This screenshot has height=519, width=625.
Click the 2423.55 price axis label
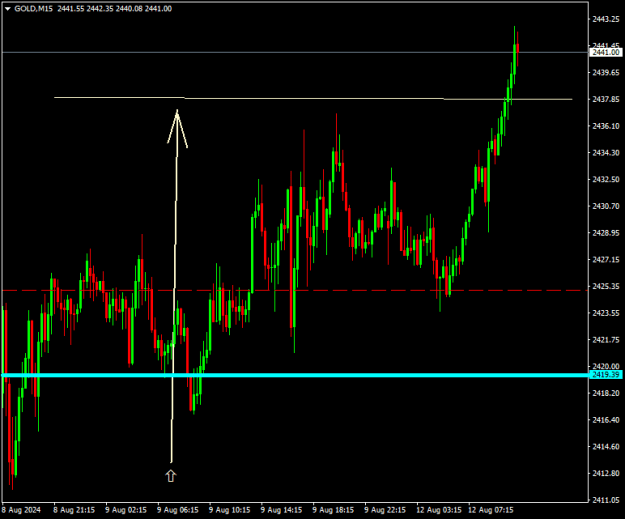tap(606, 313)
